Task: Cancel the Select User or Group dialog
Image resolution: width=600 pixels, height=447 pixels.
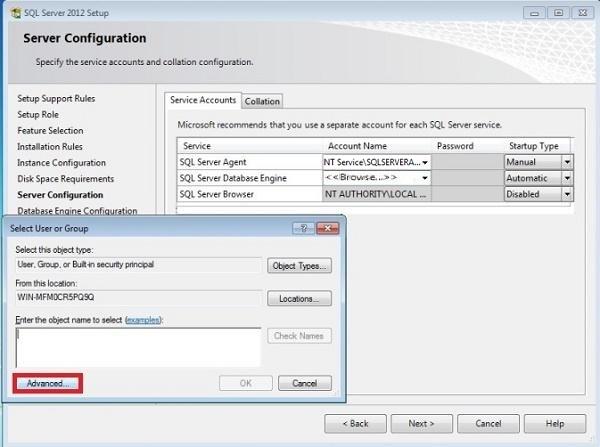Action: (304, 383)
